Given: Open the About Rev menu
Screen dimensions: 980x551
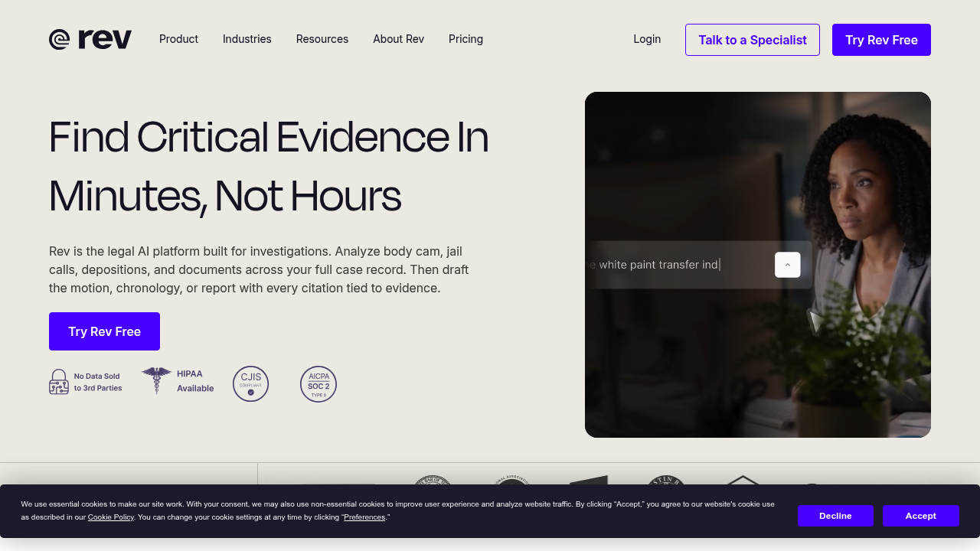Looking at the screenshot, I should point(398,39).
